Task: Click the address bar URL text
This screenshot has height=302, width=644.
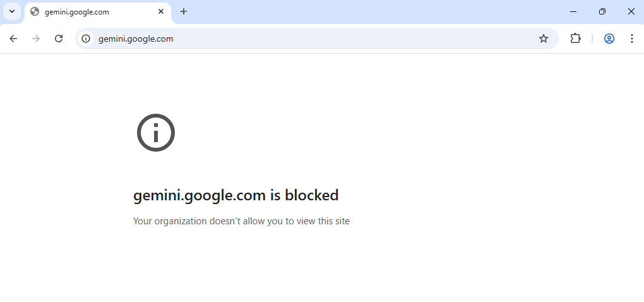Action: pos(136,39)
